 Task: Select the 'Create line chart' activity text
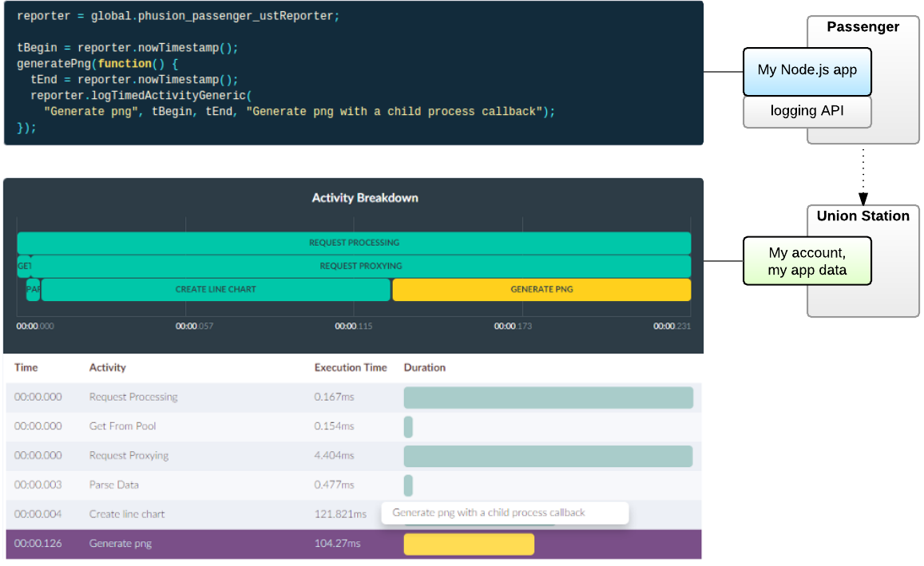click(127, 514)
